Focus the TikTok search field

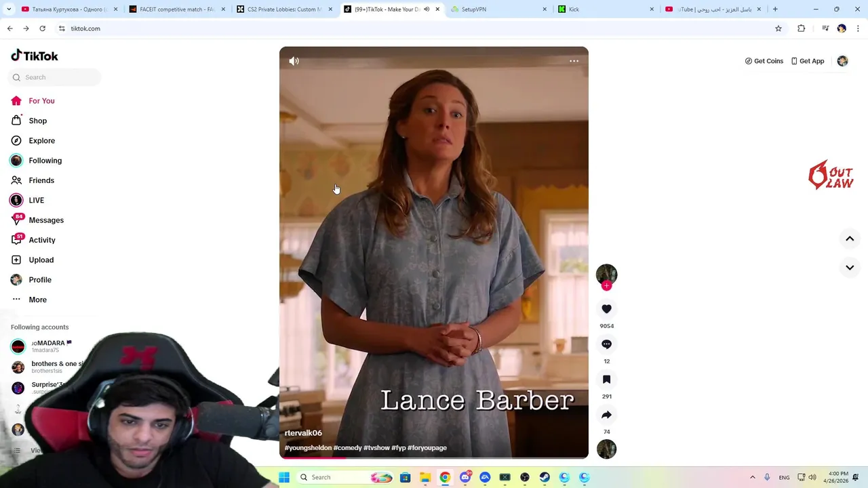pos(54,77)
